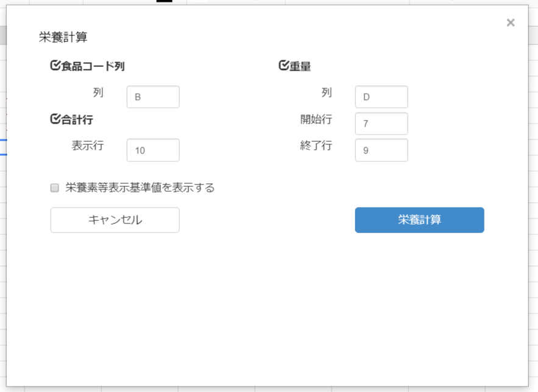Click the check icon beside 食品コード列
Image resolution: width=538 pixels, height=392 pixels.
point(55,65)
